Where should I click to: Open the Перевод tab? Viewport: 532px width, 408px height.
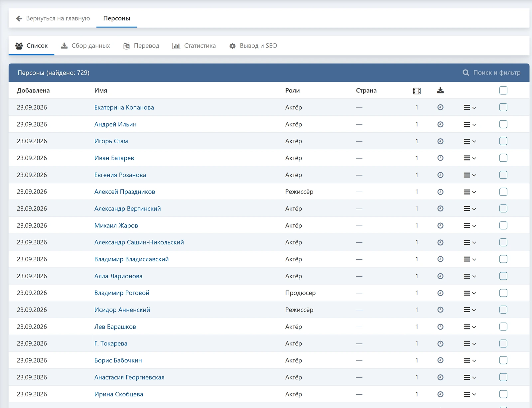(x=141, y=46)
